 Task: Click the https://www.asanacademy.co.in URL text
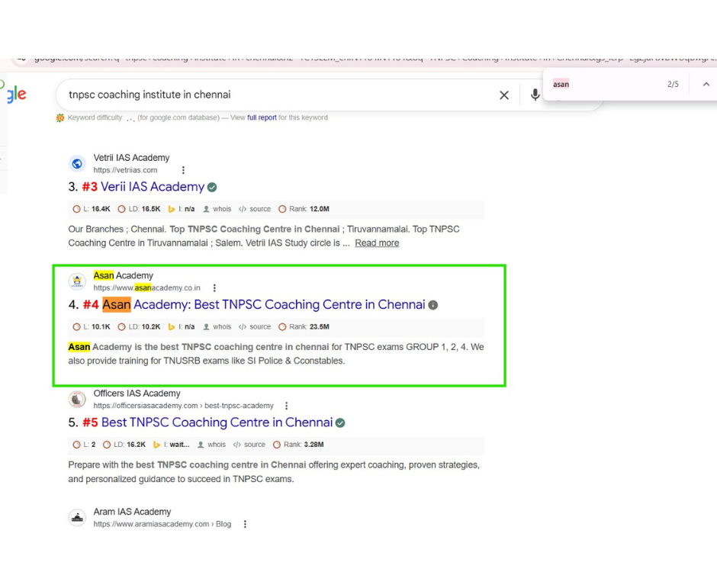pyautogui.click(x=146, y=288)
